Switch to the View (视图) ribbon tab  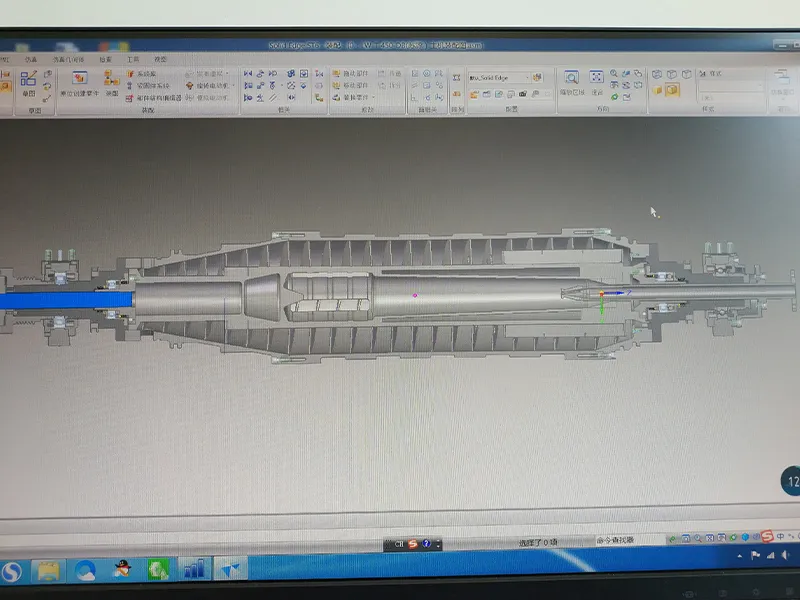(160, 60)
